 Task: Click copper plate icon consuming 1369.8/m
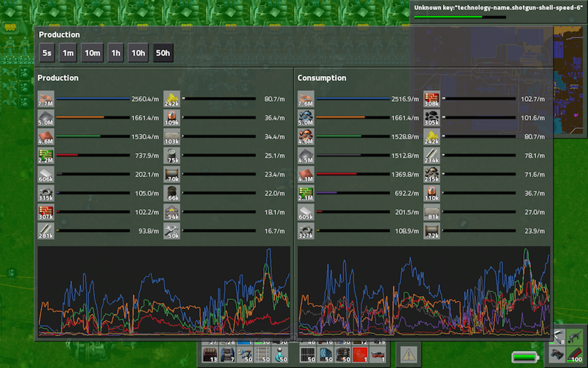coord(306,174)
